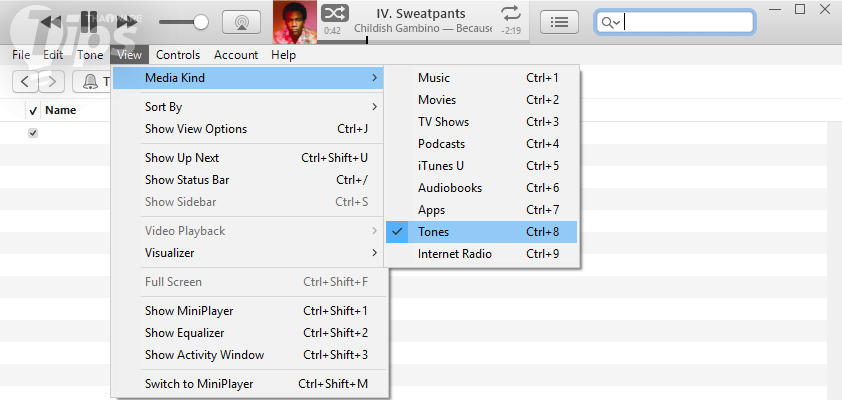This screenshot has height=400, width=842.
Task: Toggle the column header checkmark
Action: pos(33,110)
